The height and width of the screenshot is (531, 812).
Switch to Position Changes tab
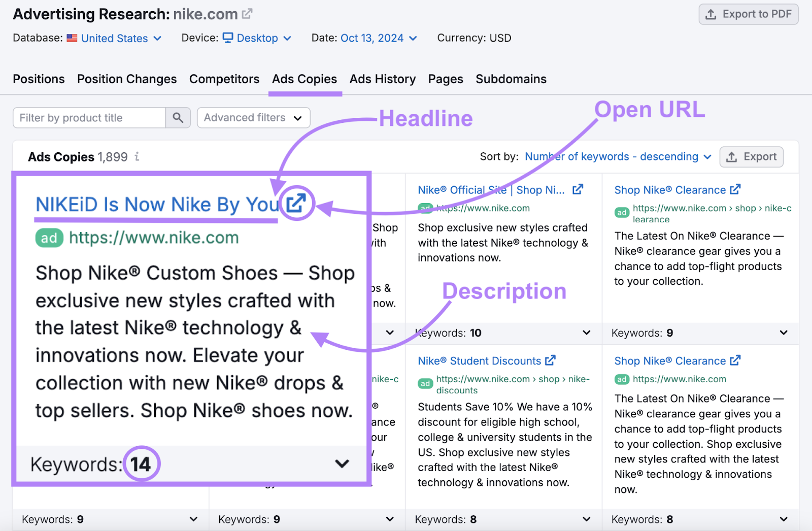coord(127,79)
